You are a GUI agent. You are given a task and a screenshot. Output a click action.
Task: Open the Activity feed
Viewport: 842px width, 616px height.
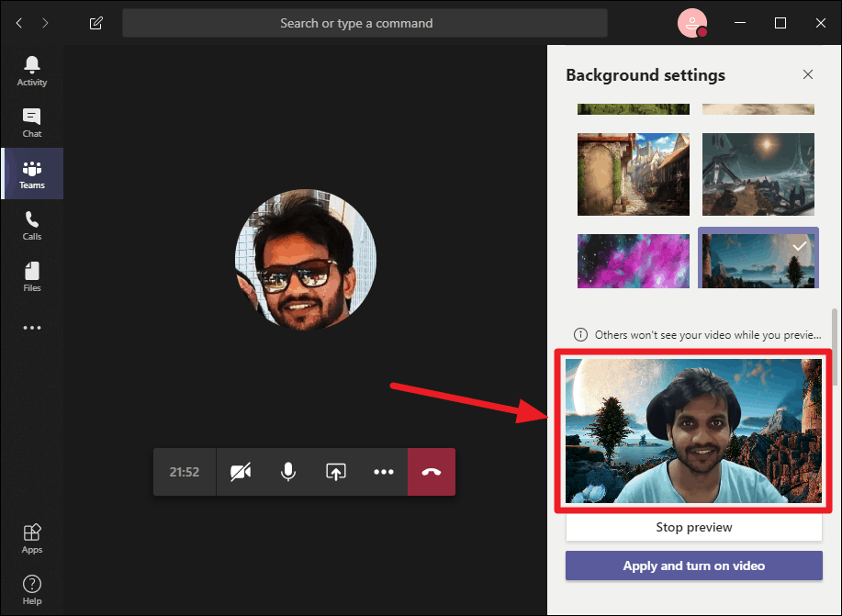tap(31, 67)
